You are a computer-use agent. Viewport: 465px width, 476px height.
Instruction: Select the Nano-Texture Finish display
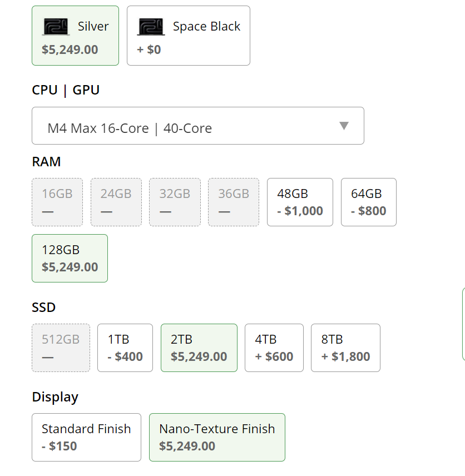(217, 438)
